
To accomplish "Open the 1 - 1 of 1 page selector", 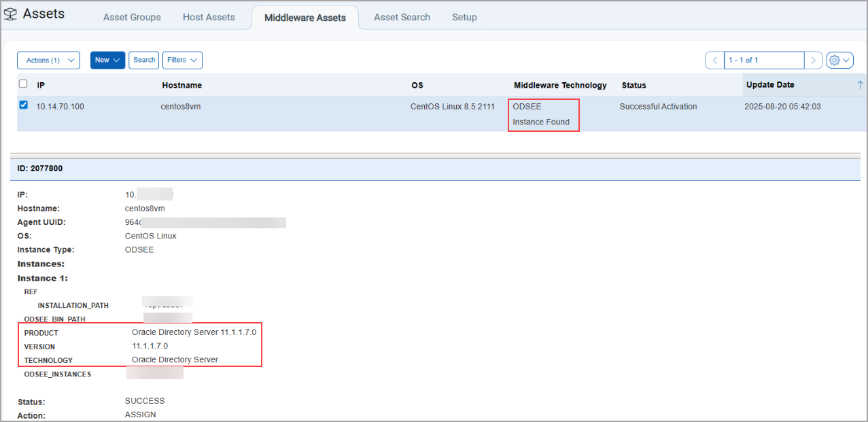I will (764, 60).
